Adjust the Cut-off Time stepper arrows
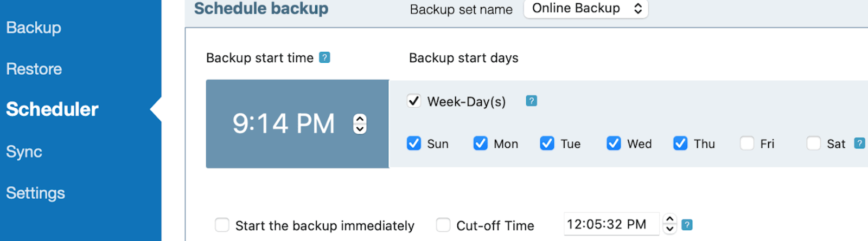Viewport: 868px width, 241px height. point(670,224)
